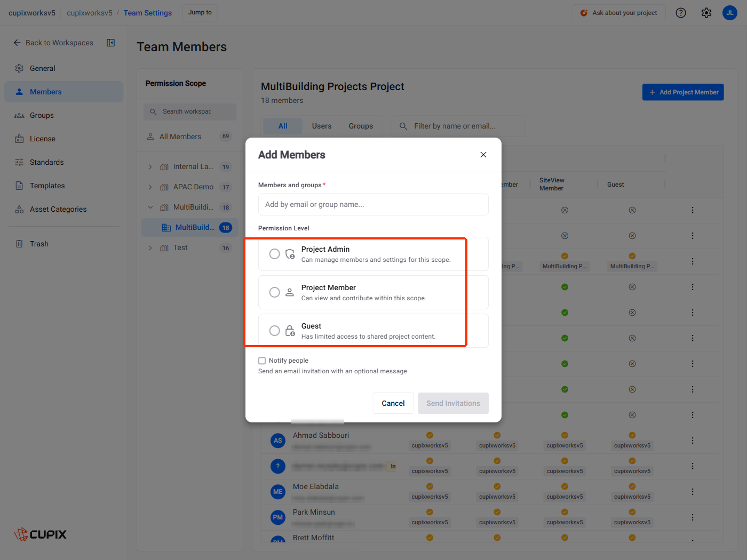The width and height of the screenshot is (747, 560).
Task: Select the MultiBuild... project tree item
Action: [190, 227]
